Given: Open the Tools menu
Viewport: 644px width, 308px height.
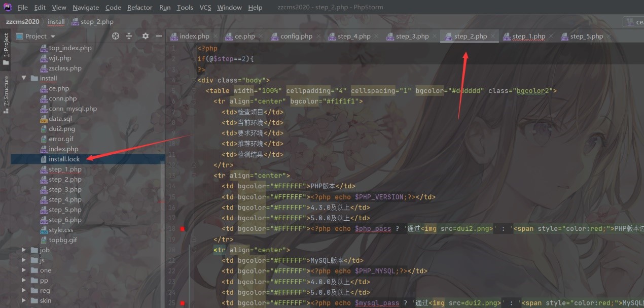Looking at the screenshot, I should coord(185,8).
